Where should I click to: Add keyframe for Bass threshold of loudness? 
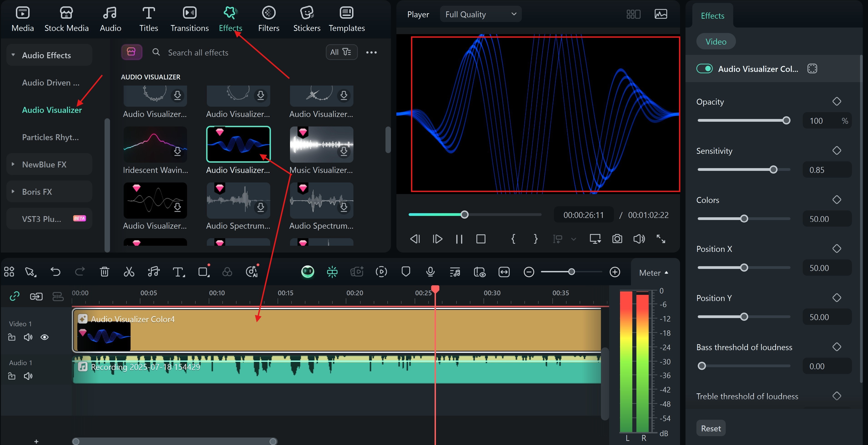pos(837,347)
